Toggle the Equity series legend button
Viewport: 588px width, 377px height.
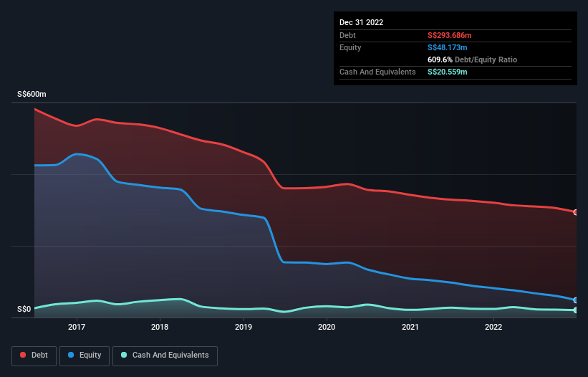85,355
